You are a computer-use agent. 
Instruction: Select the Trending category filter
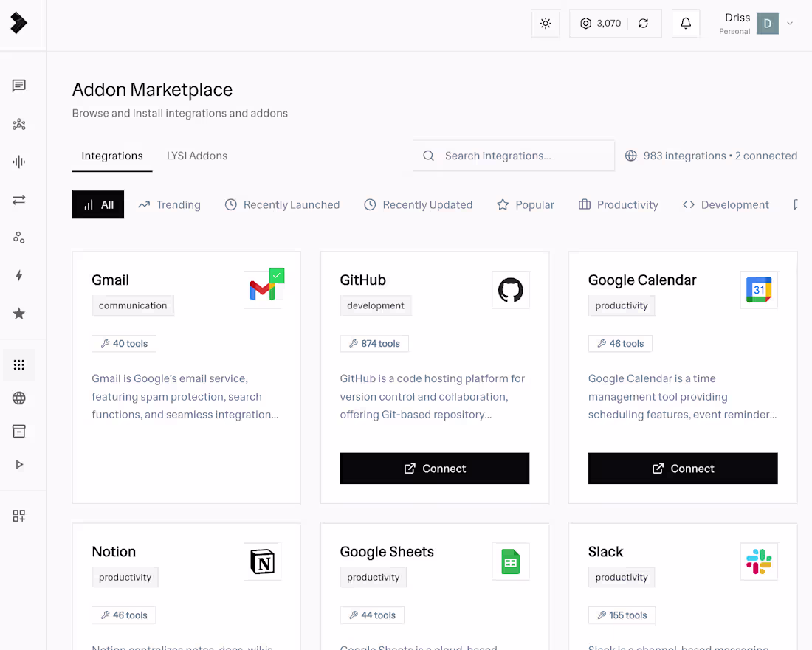[x=169, y=204]
